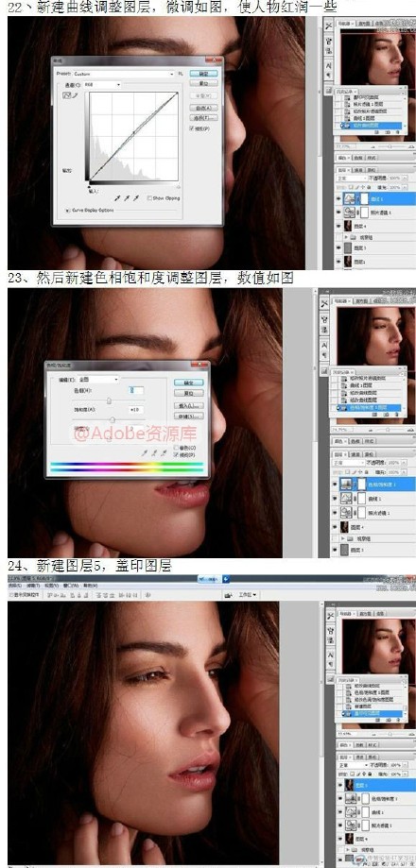The width and height of the screenshot is (416, 868).
Task: Select the 图层 5 layer thumbnail
Action: click(x=350, y=785)
